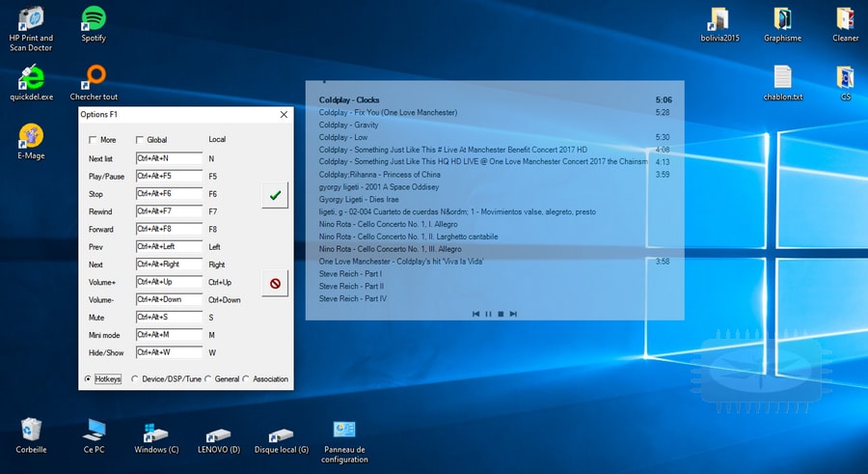Enable the More checkbox
Screen dimensions: 868x474
(93, 140)
